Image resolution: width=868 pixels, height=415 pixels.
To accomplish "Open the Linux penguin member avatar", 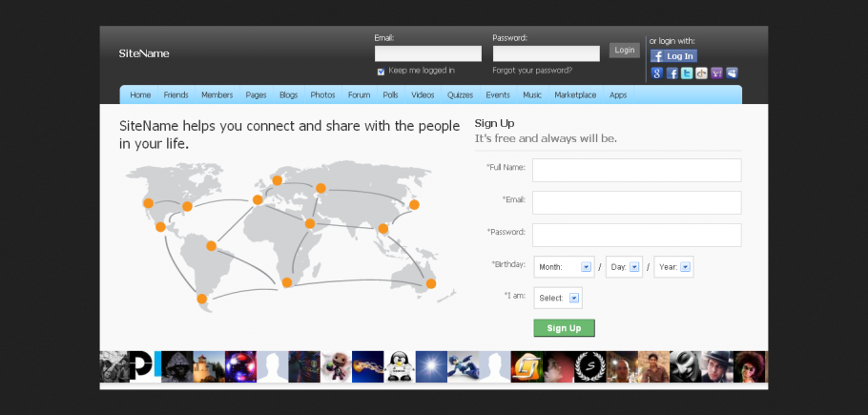I will 400,367.
